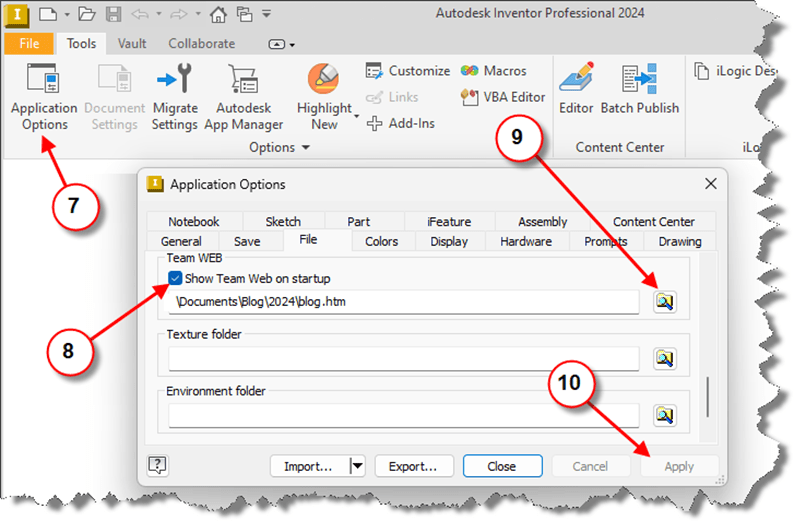This screenshot has height=521, width=794.
Task: Open the Content Center options tab
Action: 654,222
